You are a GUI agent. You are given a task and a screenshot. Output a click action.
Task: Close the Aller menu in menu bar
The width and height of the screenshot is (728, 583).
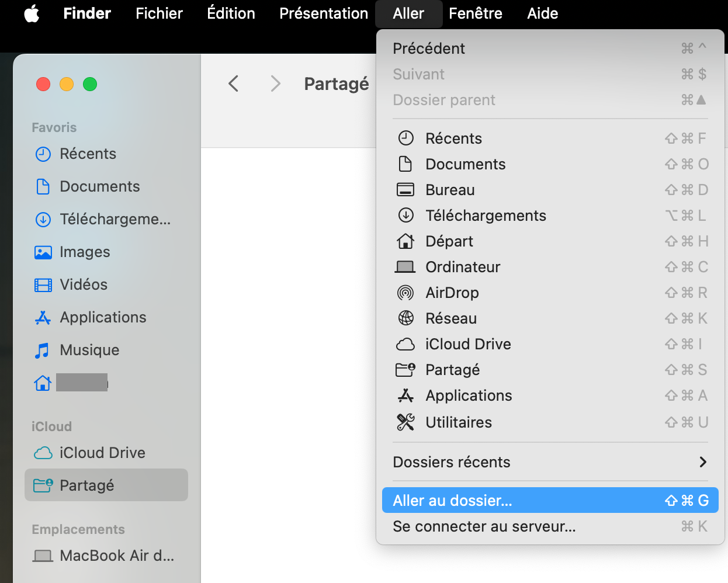pos(408,13)
